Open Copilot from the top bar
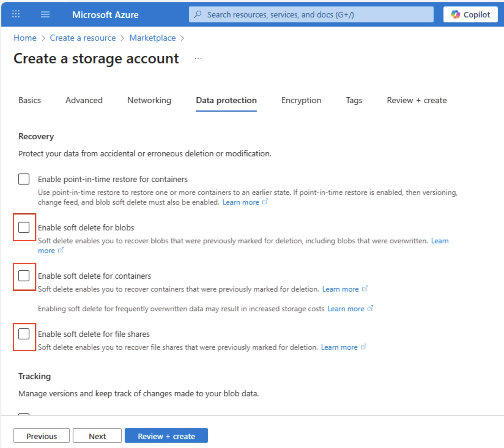The height and width of the screenshot is (448, 504). (470, 14)
